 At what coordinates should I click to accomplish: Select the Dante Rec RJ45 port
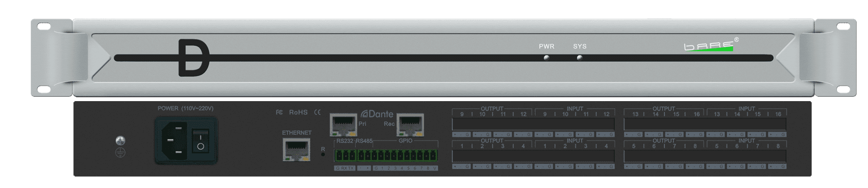pos(410,125)
